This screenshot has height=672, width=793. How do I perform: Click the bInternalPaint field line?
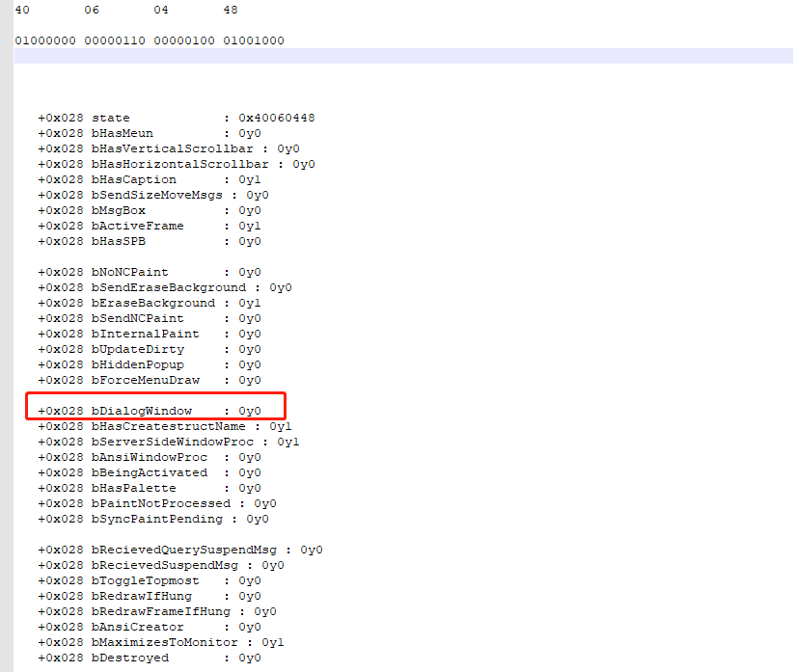coord(150,334)
